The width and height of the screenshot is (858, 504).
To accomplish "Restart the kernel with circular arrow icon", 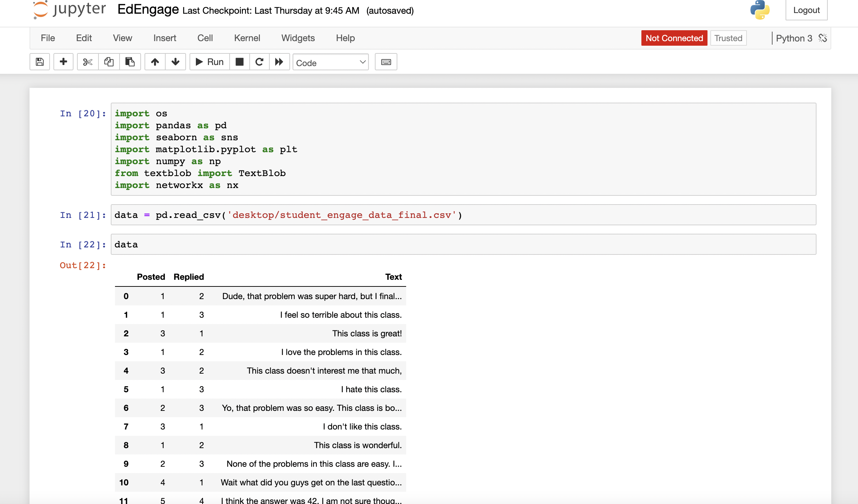I will [x=259, y=62].
